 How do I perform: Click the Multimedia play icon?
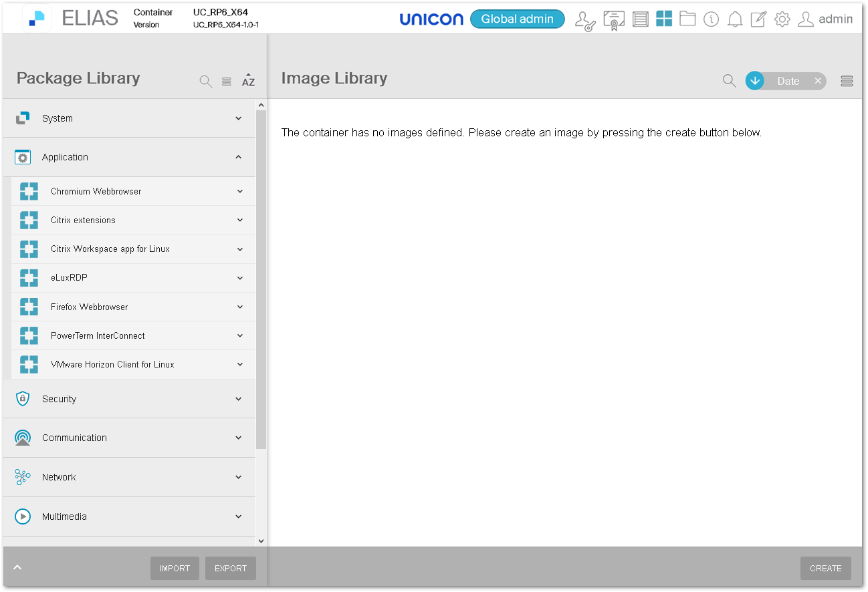pyautogui.click(x=23, y=516)
